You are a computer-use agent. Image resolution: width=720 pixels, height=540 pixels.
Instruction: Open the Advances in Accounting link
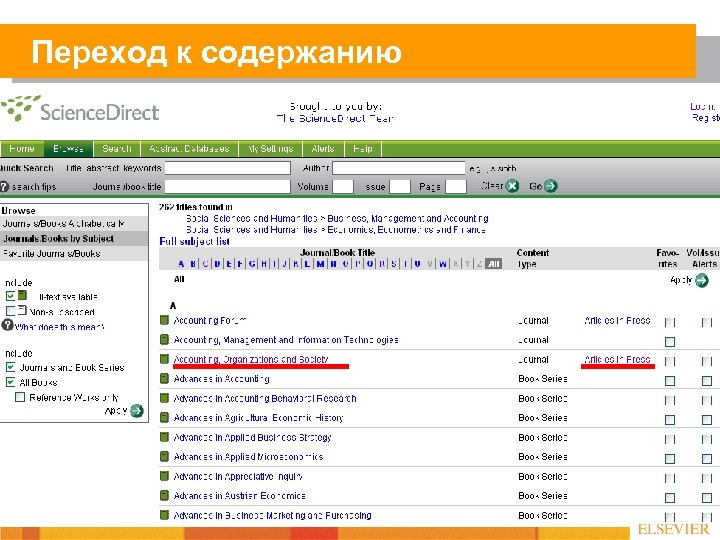(x=221, y=379)
